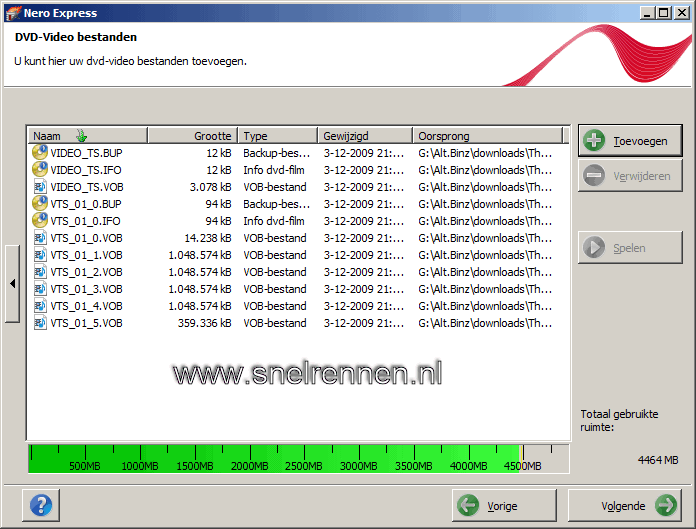Sort files by Naam column header
The width and height of the screenshot is (696, 529).
click(x=88, y=135)
